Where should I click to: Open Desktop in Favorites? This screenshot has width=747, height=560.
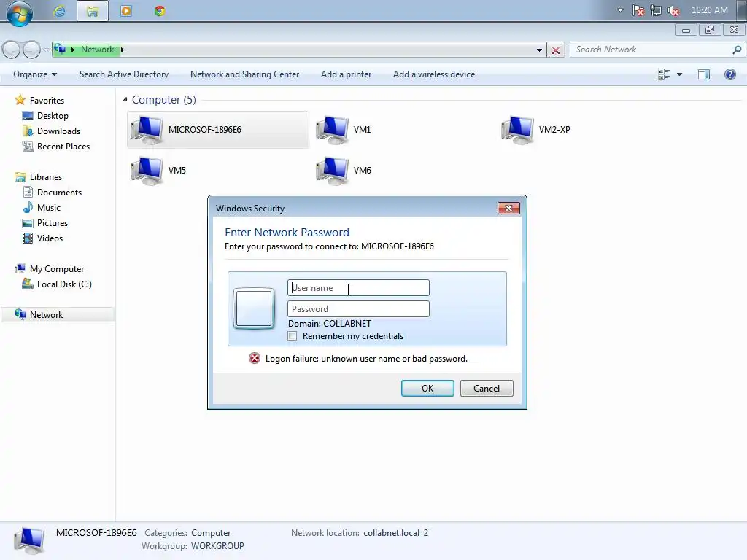click(53, 116)
